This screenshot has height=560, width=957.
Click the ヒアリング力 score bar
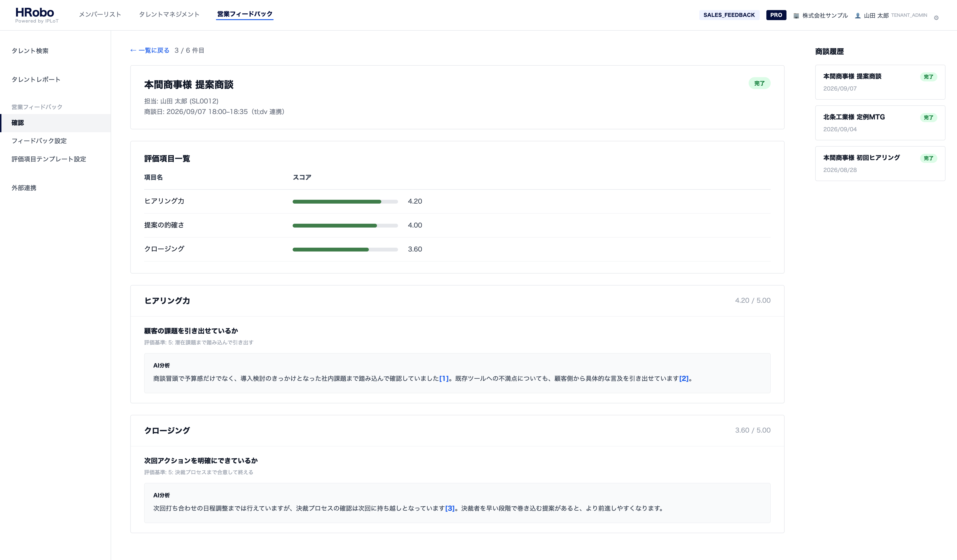345,201
